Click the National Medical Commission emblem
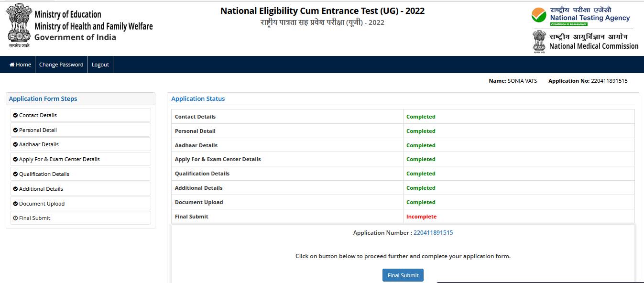Image resolution: width=644 pixels, height=283 pixels. point(539,41)
